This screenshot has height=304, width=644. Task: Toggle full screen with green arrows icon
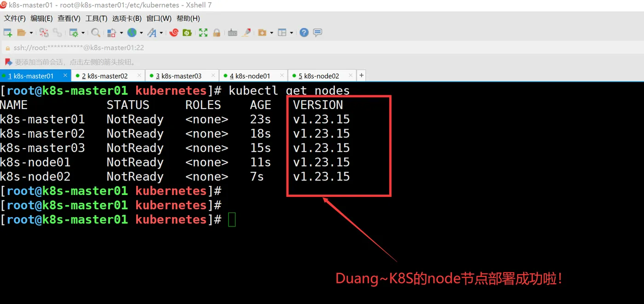(x=203, y=33)
